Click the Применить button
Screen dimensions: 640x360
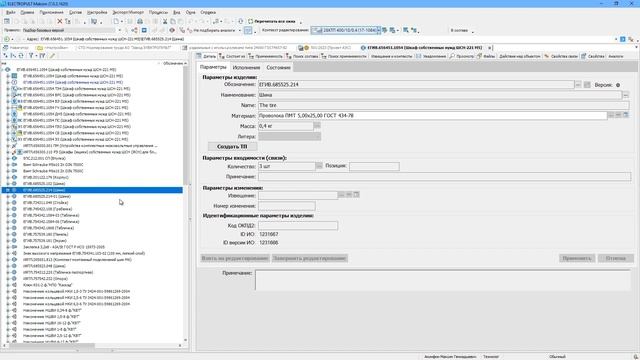pyautogui.click(x=577, y=258)
